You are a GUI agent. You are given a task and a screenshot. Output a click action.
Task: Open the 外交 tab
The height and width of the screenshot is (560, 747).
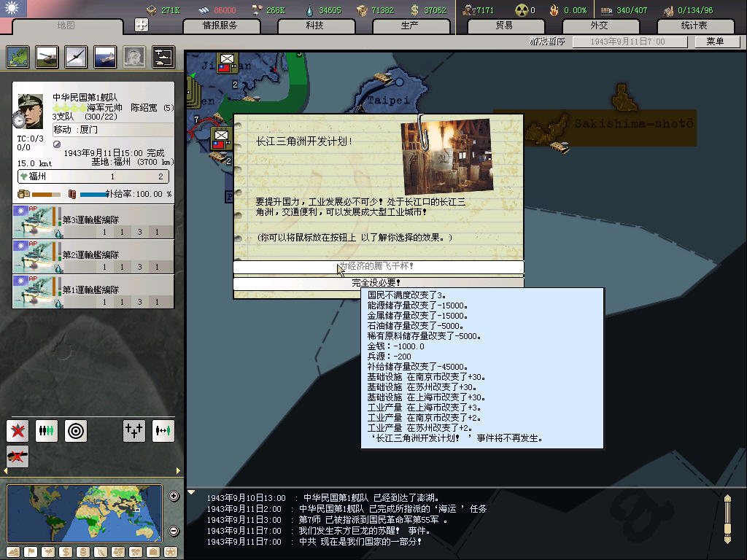click(x=600, y=26)
